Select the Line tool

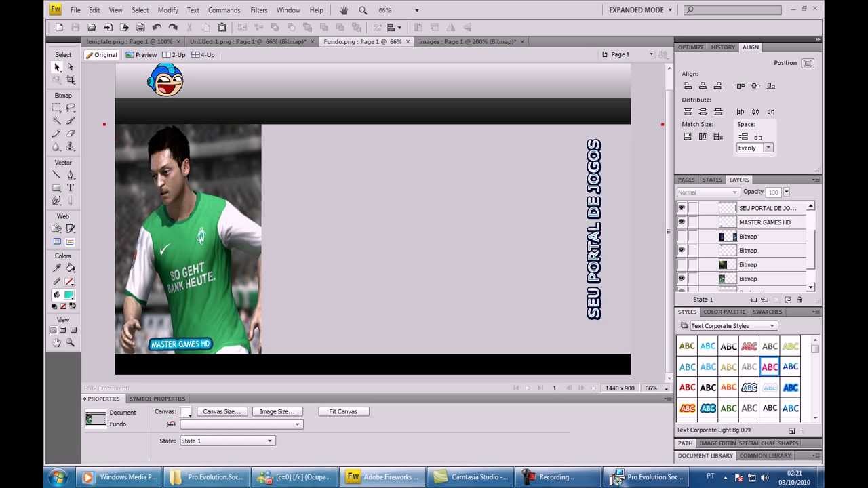(x=56, y=175)
